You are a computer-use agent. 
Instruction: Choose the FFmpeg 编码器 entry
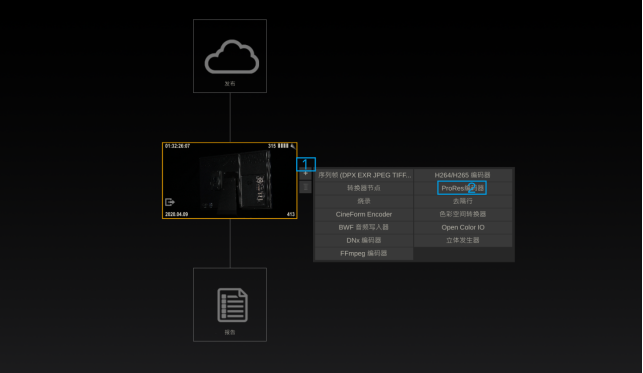pyautogui.click(x=364, y=253)
